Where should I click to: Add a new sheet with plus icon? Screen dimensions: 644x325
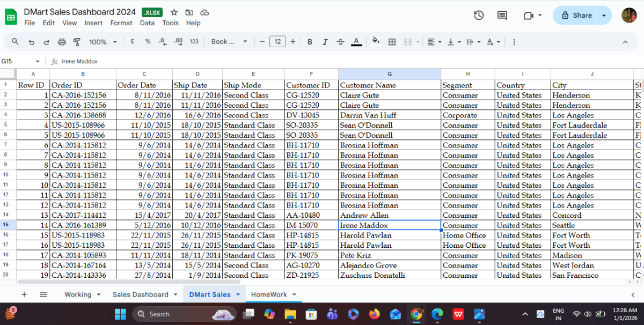click(24, 294)
